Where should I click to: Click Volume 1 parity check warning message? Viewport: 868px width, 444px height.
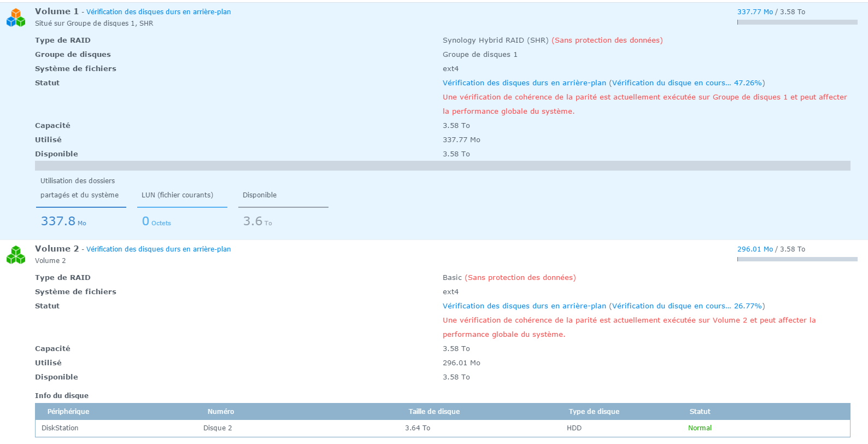[x=645, y=104]
